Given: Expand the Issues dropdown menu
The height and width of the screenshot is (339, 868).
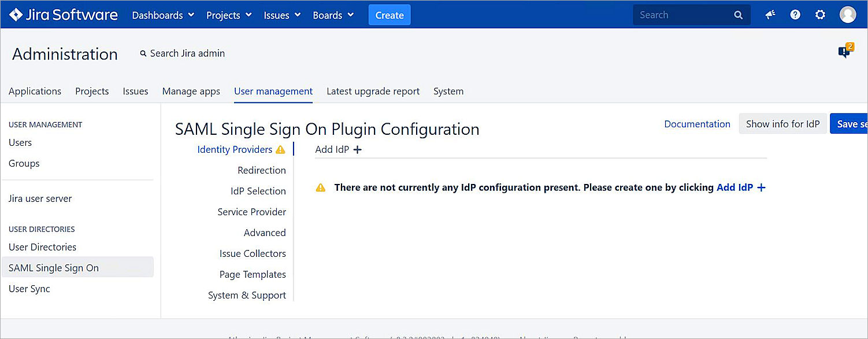Looking at the screenshot, I should pos(282,15).
